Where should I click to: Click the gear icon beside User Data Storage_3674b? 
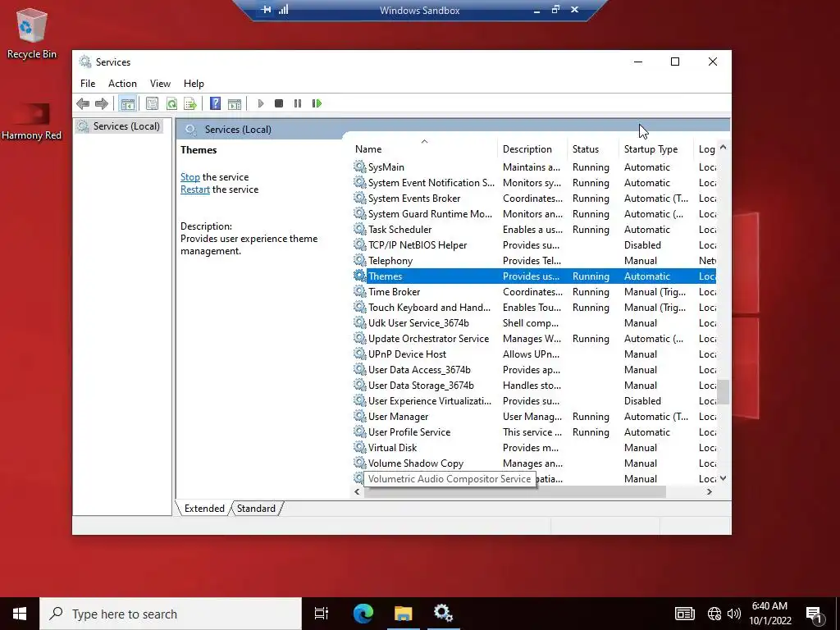359,385
